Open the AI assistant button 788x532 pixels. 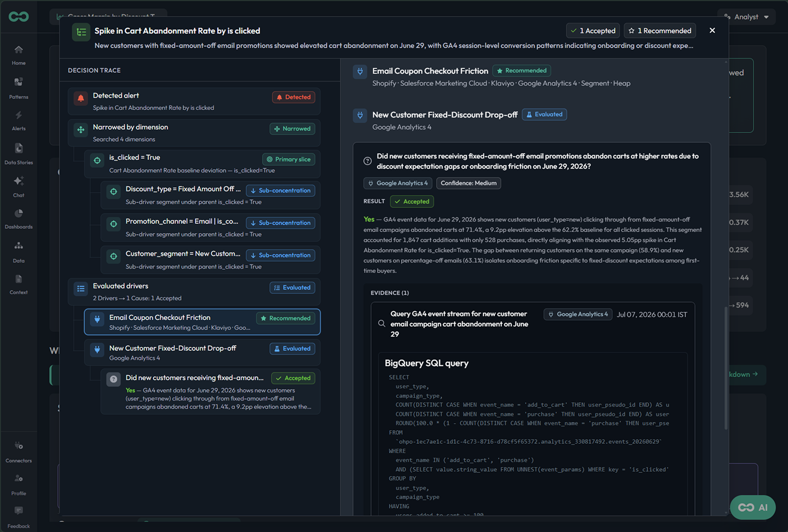pos(752,507)
